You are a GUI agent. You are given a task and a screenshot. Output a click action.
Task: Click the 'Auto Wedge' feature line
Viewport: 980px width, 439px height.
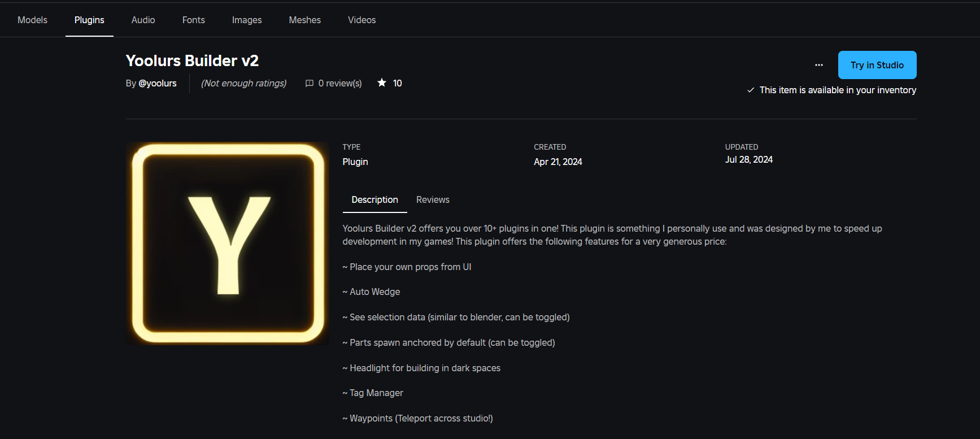tap(371, 292)
